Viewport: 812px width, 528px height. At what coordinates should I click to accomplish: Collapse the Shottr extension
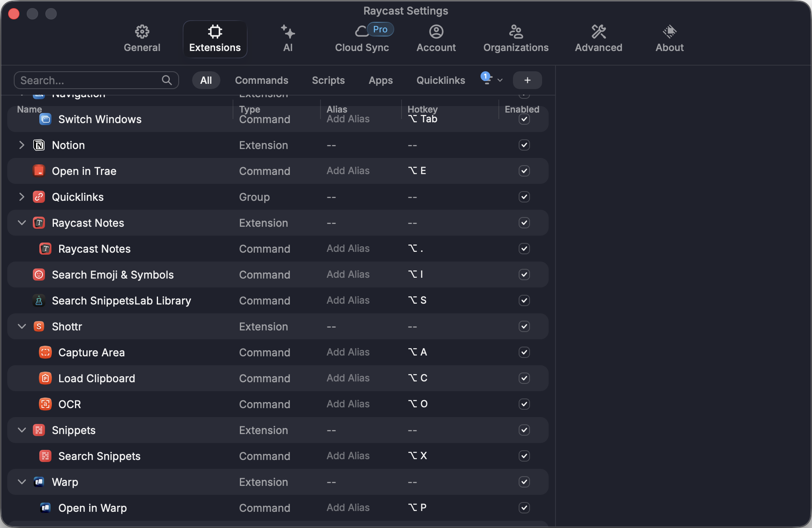click(x=22, y=326)
